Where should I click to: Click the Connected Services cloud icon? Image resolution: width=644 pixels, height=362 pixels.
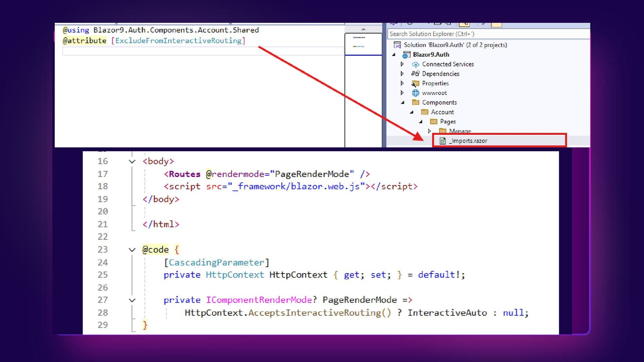point(415,64)
